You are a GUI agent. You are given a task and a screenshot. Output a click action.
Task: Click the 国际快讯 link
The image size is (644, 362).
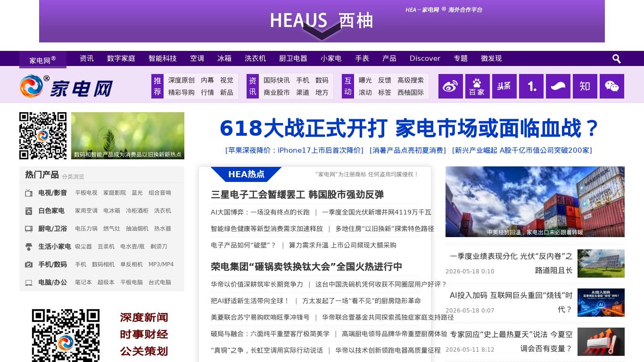[x=277, y=80]
